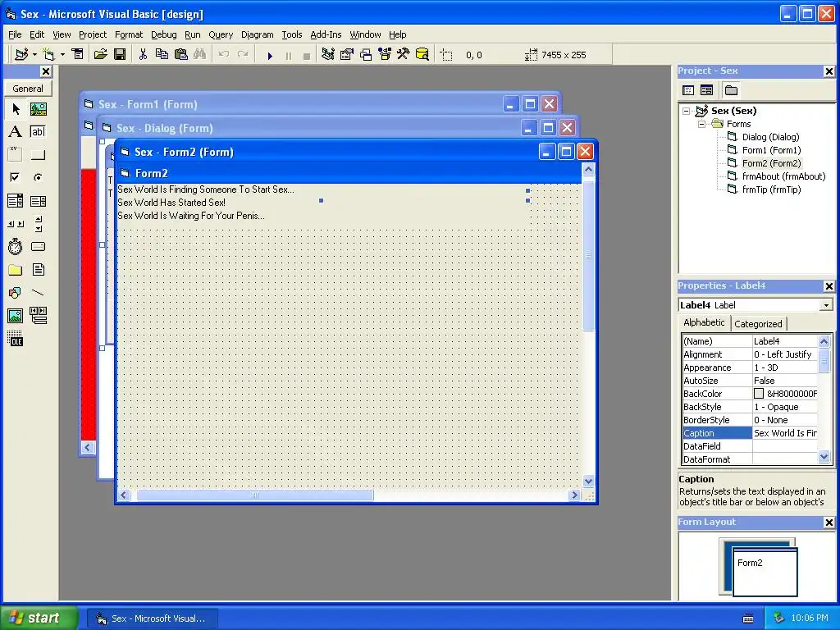
Task: Click View Code in Project panel
Action: (688, 90)
